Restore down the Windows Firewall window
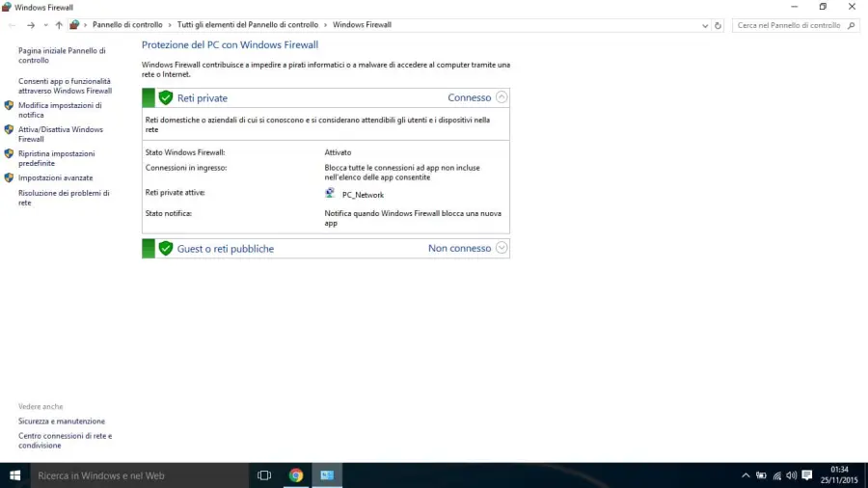868x488 pixels. pyautogui.click(x=824, y=7)
